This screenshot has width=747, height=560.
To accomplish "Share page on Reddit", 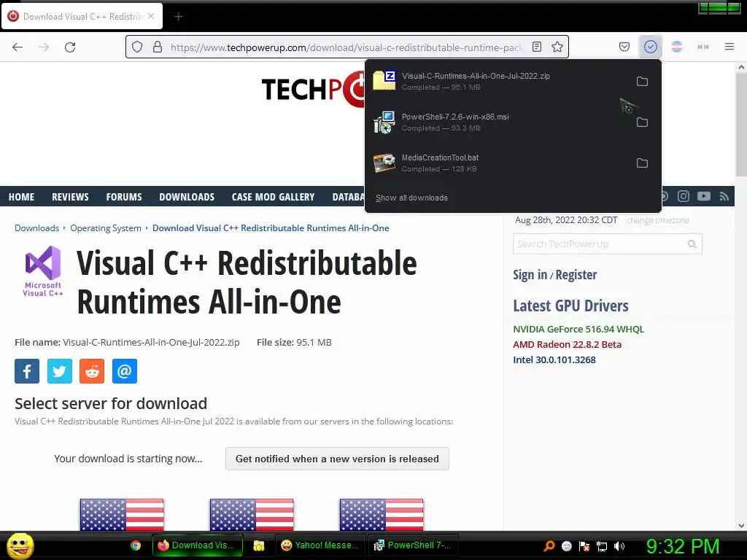I will (x=92, y=371).
